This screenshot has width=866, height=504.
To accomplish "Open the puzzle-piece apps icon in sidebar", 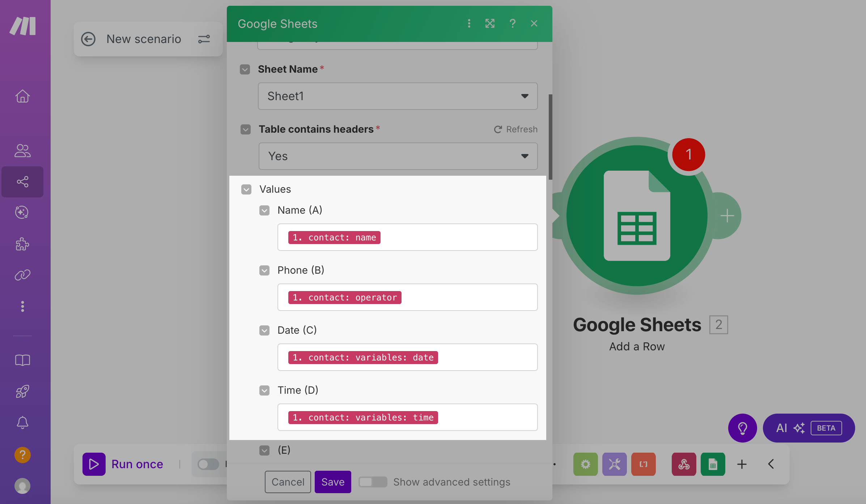I will tap(22, 244).
